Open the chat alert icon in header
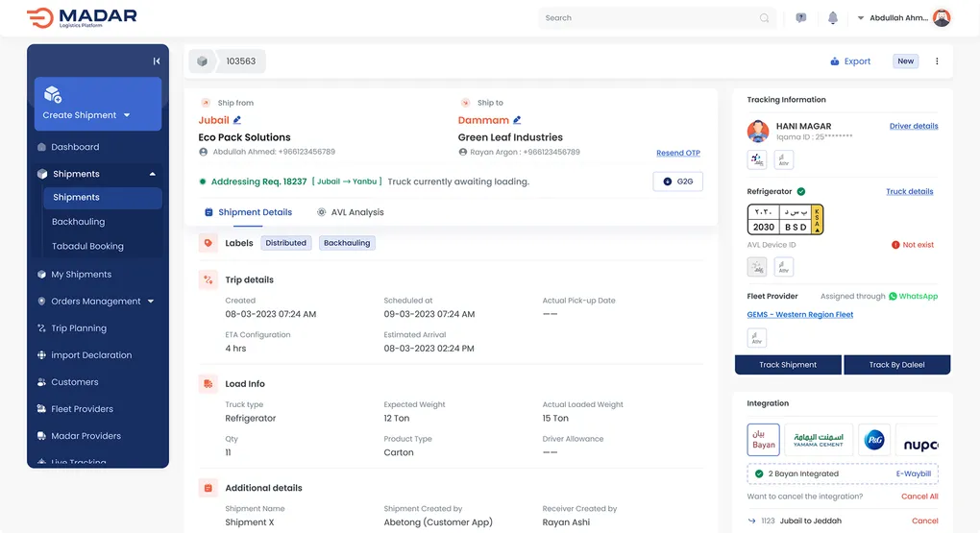Screen dimensions: 980x533 pyautogui.click(x=801, y=18)
